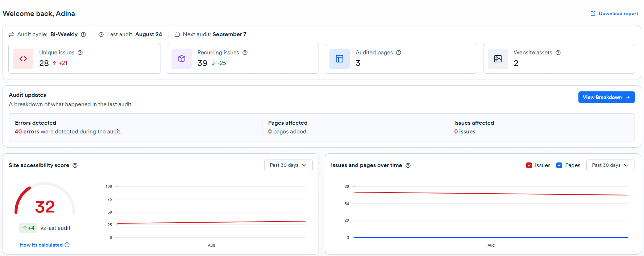Click the +21 increase indicator
The image size is (644, 256).
(x=60, y=63)
